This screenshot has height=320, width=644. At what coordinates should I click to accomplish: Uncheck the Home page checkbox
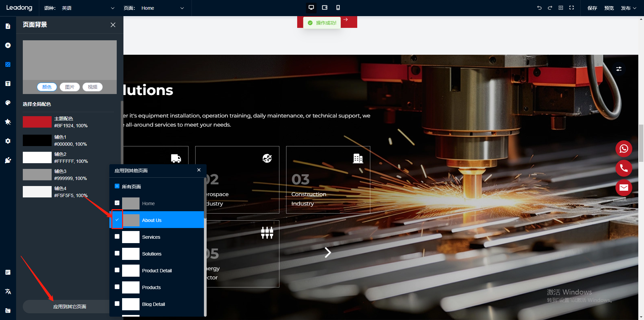click(x=117, y=203)
